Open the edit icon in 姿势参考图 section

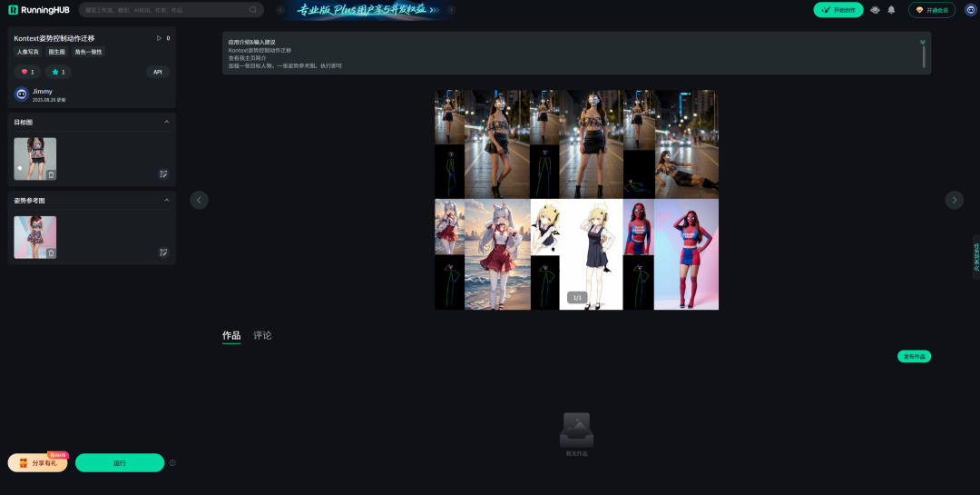point(163,252)
